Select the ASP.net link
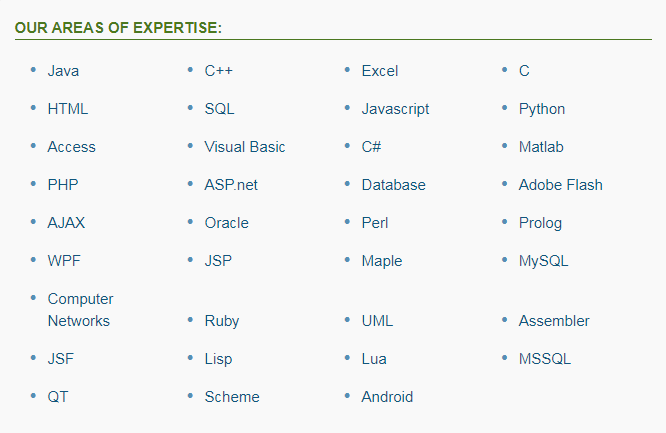This screenshot has width=666, height=433. (x=231, y=185)
